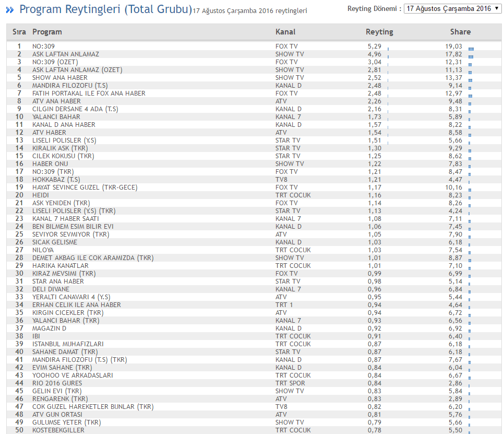Select GULUMSE YETER (TKR) program name
Viewport: 504px width, 434px height.
(67, 422)
